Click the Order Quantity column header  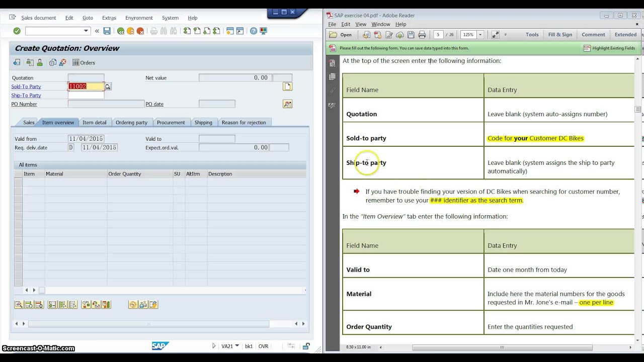tap(140, 174)
